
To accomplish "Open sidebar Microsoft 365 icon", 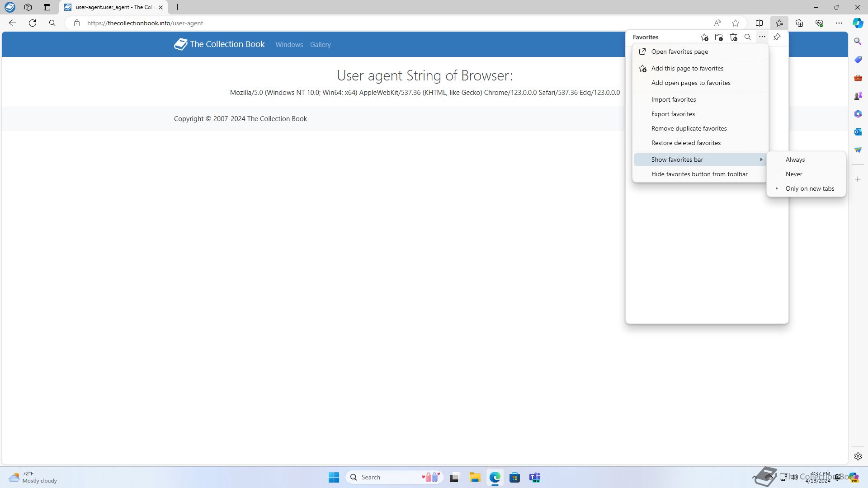I will pyautogui.click(x=858, y=114).
